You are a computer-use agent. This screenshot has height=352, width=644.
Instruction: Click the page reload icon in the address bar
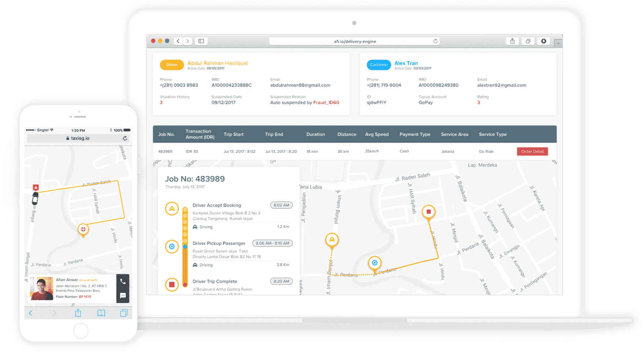point(435,41)
